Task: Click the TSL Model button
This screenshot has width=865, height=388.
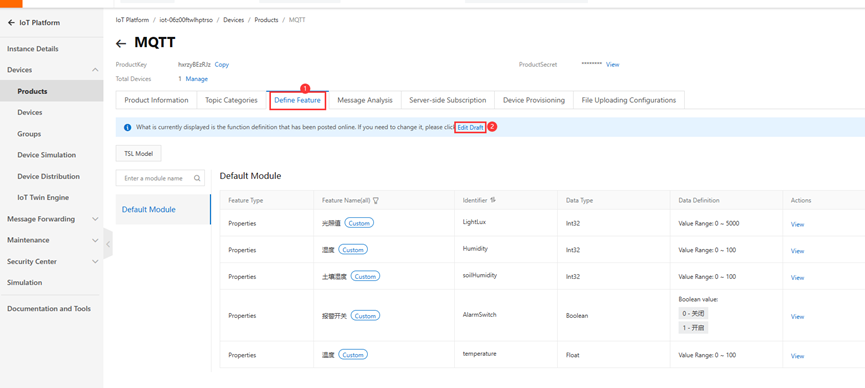Action: point(138,153)
